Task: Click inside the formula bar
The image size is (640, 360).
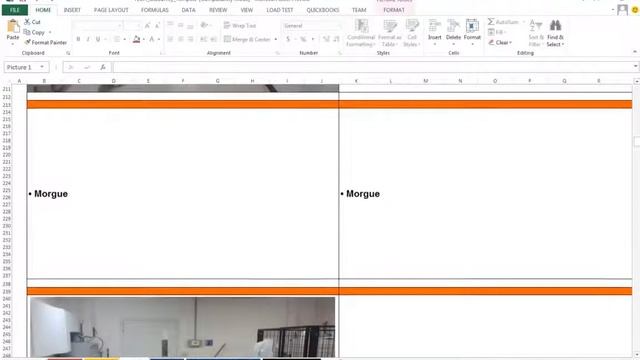Action: pyautogui.click(x=372, y=67)
